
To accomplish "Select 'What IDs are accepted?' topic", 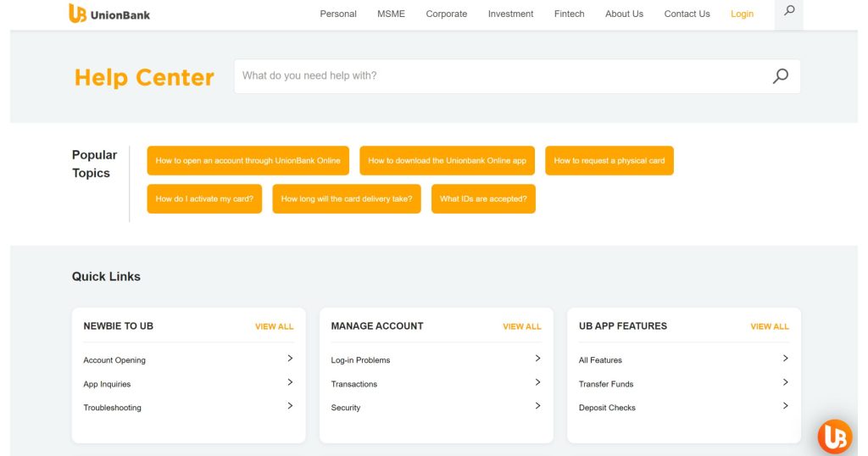I will (483, 198).
